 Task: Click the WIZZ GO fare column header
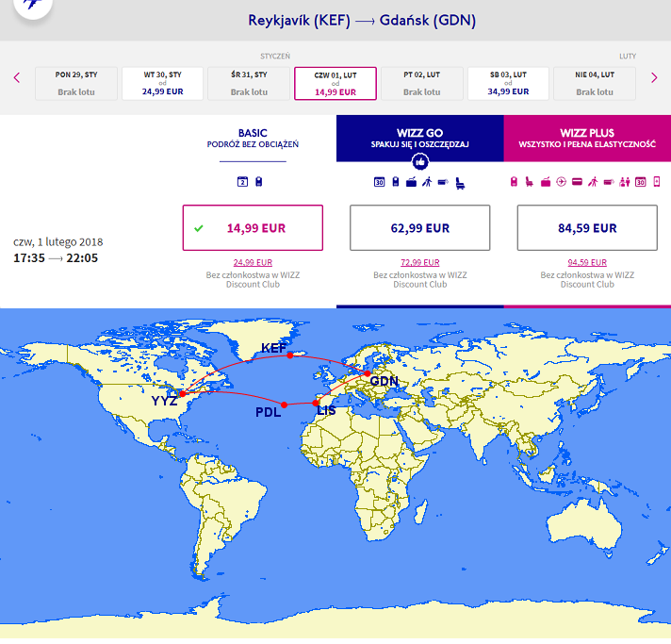click(419, 139)
